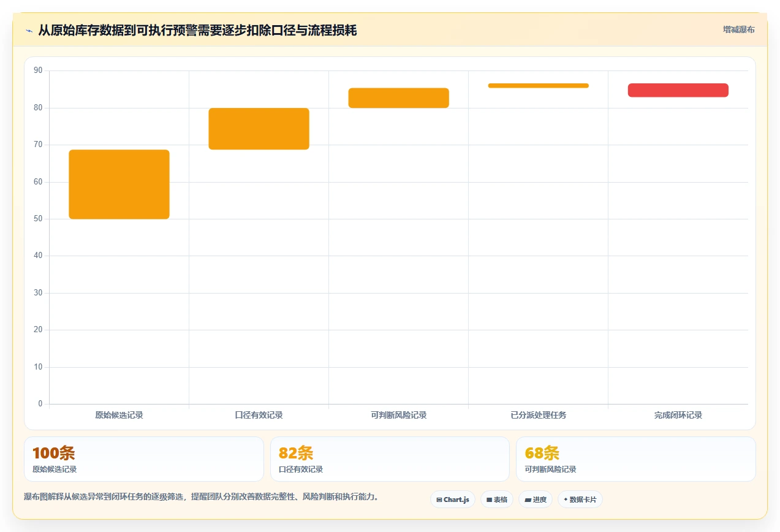Select the Chart.js tag
The width and height of the screenshot is (780, 532).
[453, 500]
